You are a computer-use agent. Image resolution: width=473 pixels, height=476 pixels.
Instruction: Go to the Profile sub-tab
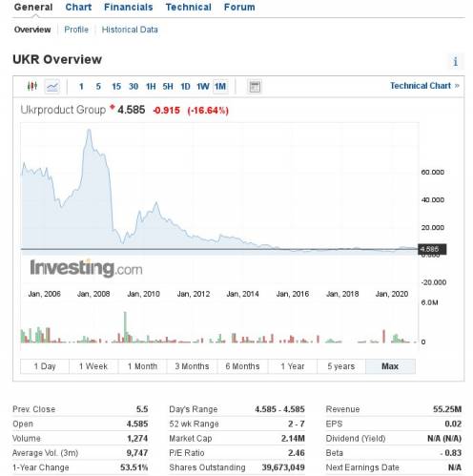click(76, 30)
